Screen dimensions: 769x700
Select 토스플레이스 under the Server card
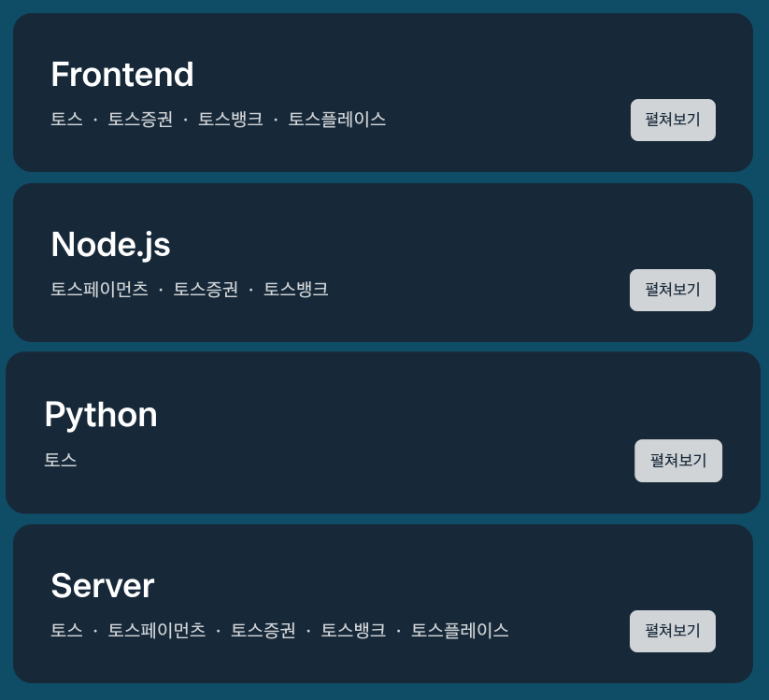point(460,630)
